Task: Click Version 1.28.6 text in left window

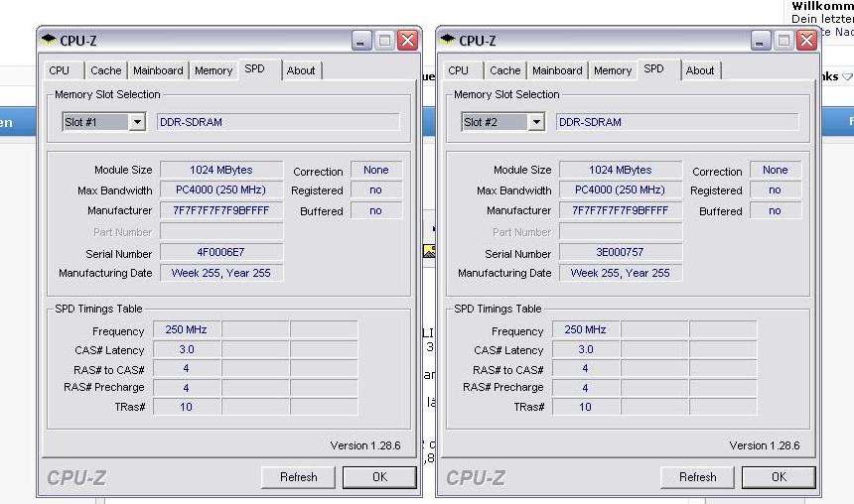Action: point(365,445)
